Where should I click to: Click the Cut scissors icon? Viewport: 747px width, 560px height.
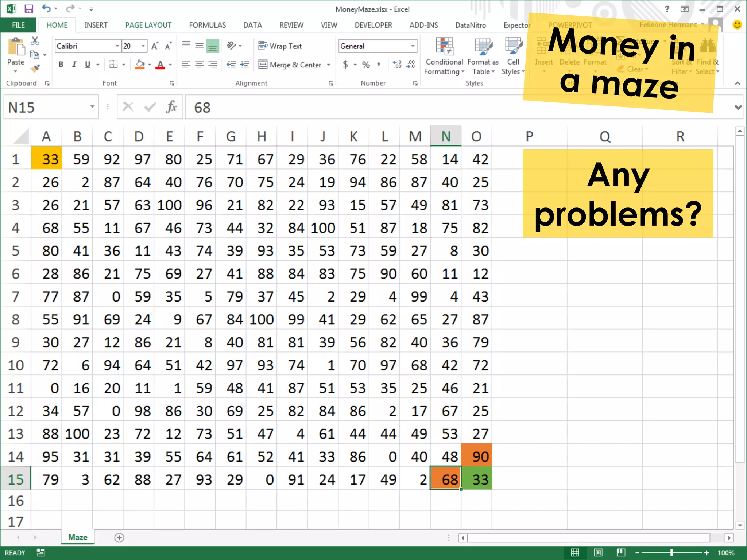pyautogui.click(x=35, y=41)
